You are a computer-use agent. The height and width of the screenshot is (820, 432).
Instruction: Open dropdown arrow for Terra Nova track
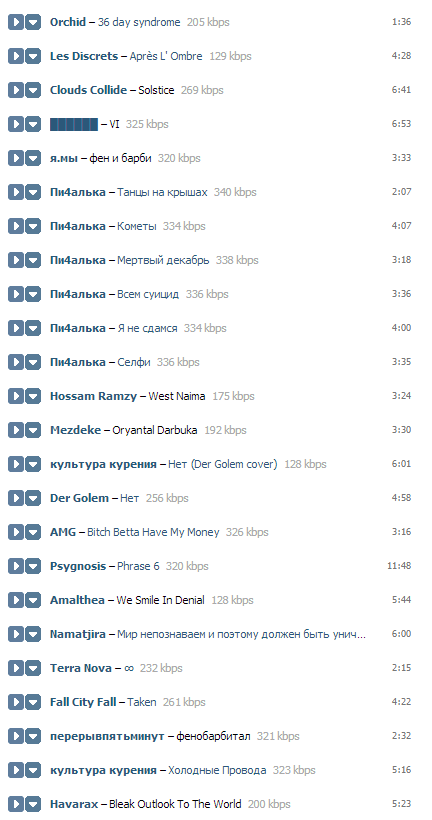[x=33, y=668]
